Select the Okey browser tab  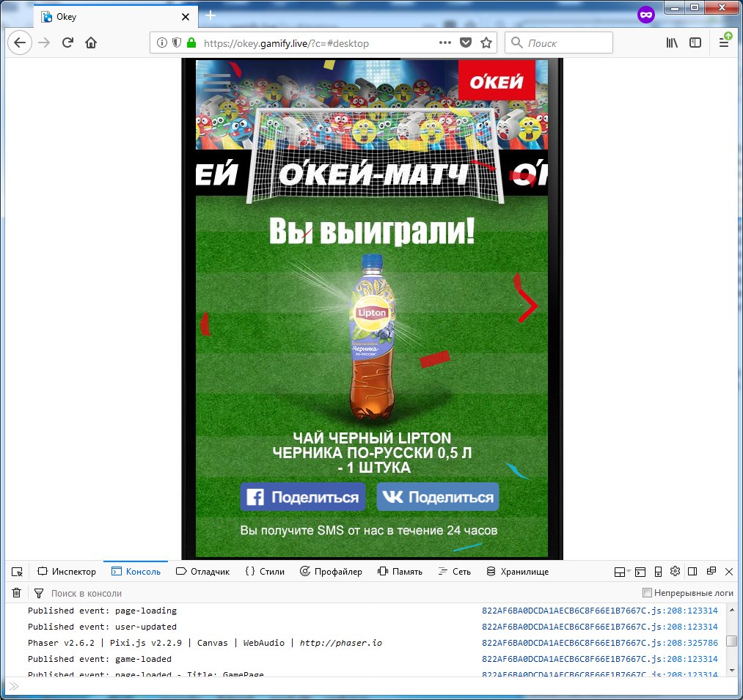[116, 17]
